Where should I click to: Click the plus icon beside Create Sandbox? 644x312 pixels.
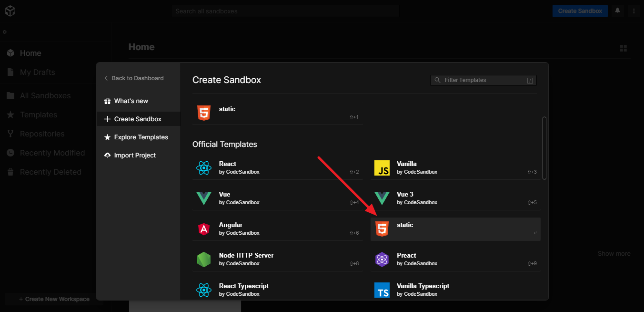(107, 119)
